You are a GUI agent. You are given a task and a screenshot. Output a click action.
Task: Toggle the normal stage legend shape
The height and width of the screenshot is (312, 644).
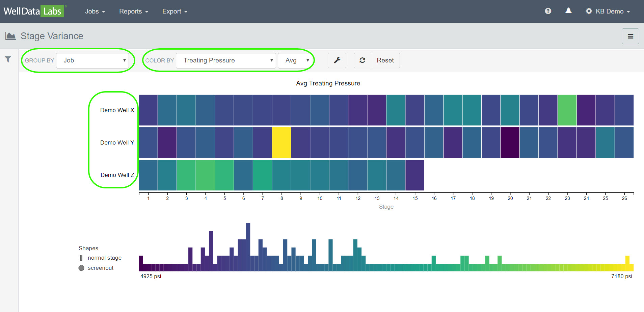click(x=81, y=258)
